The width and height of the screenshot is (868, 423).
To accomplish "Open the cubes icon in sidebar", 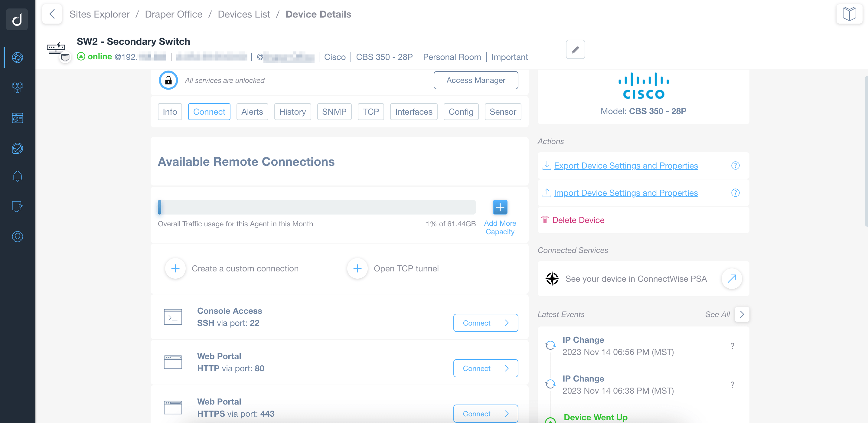I will click(17, 88).
